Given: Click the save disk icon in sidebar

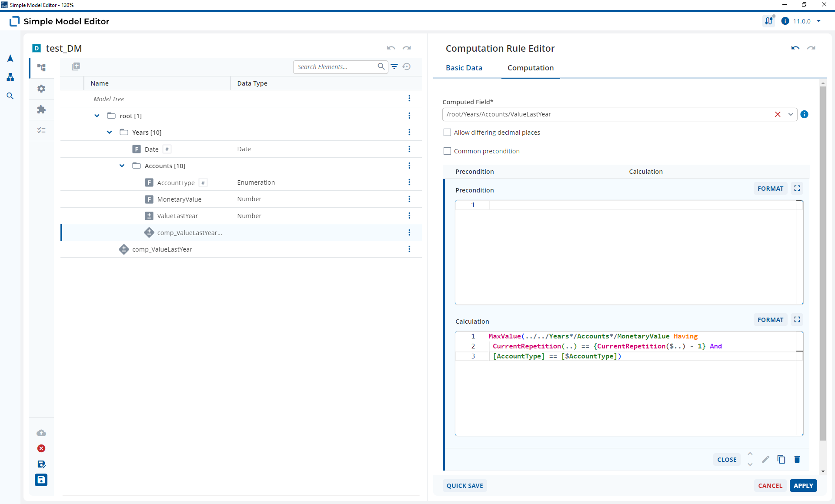Looking at the screenshot, I should 41,480.
